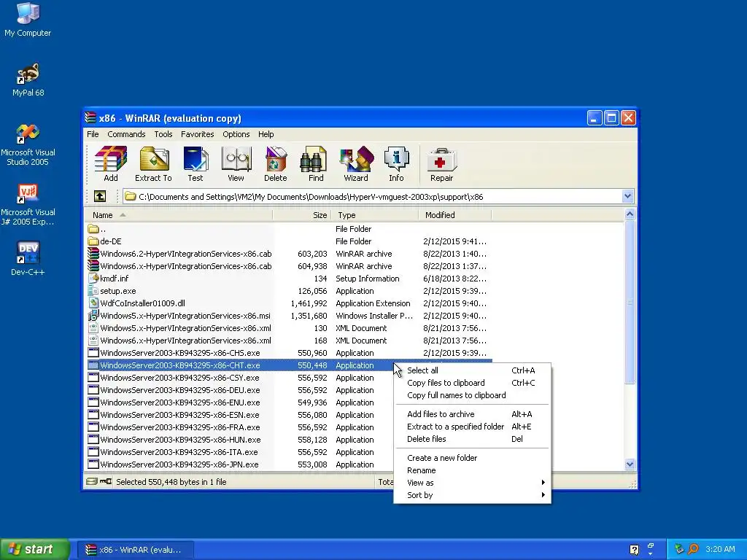
Task: Click the file list scrollbar up arrow
Action: (x=630, y=214)
